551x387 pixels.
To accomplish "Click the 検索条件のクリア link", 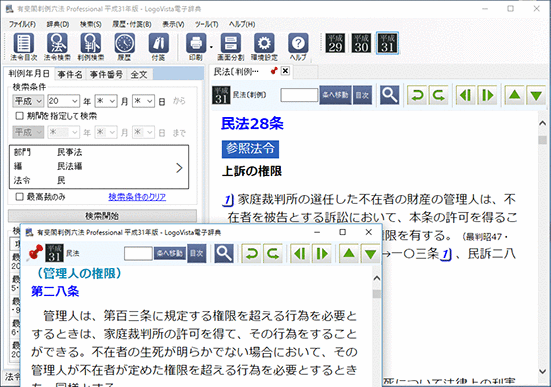I will click(x=137, y=197).
